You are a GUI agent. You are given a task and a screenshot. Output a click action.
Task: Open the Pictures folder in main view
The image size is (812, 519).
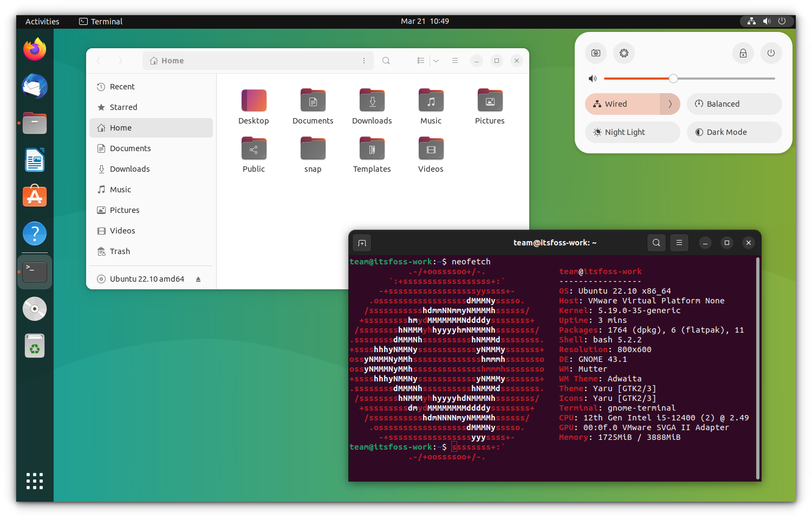(490, 107)
